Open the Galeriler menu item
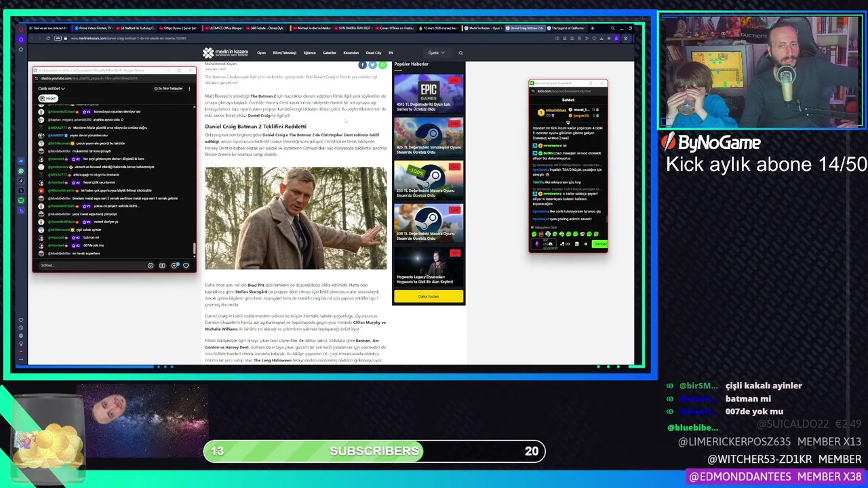868x488 pixels. point(330,53)
